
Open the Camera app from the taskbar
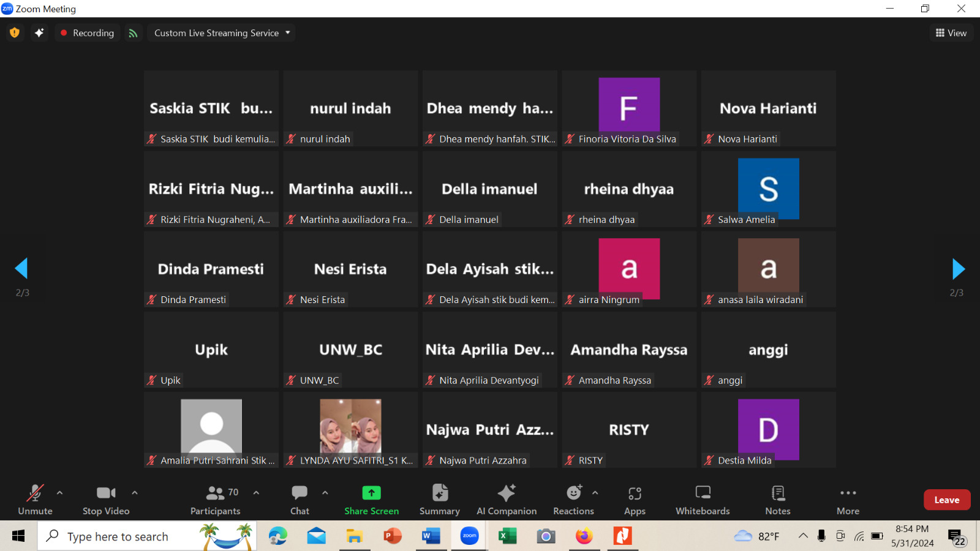(x=546, y=536)
